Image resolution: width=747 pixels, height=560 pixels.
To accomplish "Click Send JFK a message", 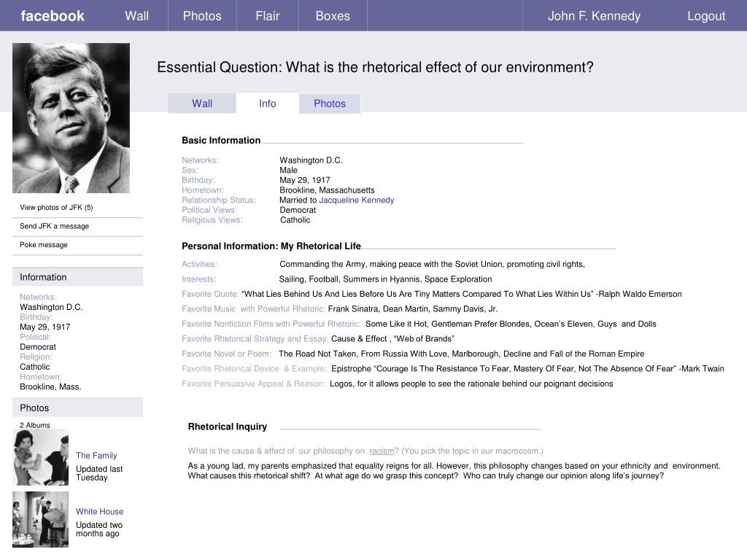I will pos(54,226).
